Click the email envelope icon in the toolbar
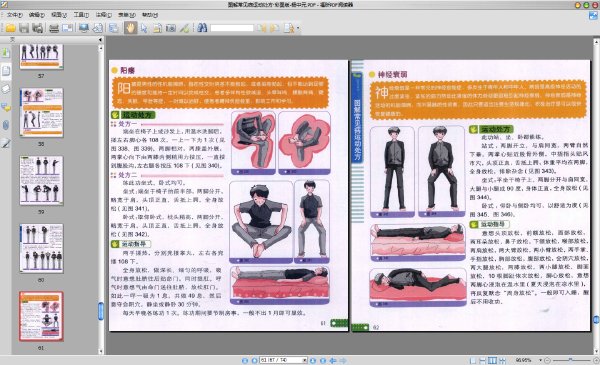This screenshot has width=600, height=365. point(68,28)
